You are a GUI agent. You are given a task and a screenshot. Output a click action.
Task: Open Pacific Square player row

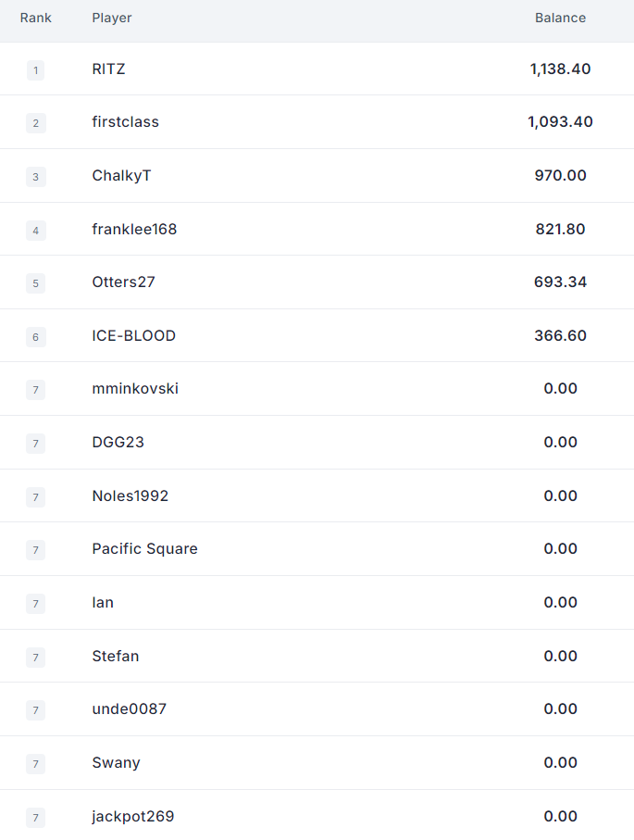coord(317,549)
